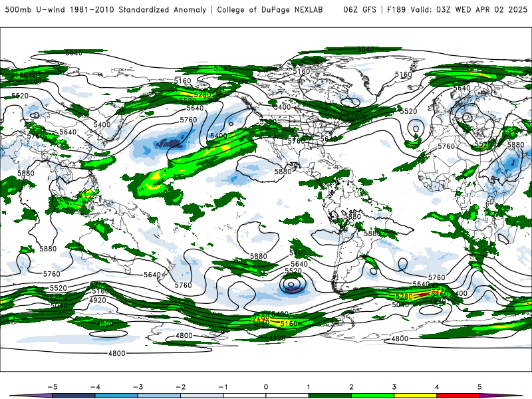The image size is (532, 399).
Task: Click the "2" colorbar tick label
Action: 352,387
